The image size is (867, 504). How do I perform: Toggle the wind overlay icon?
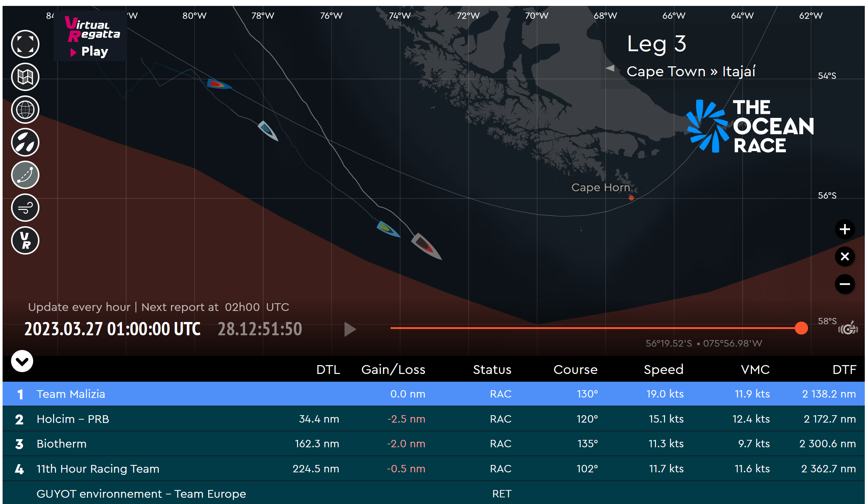coord(25,208)
